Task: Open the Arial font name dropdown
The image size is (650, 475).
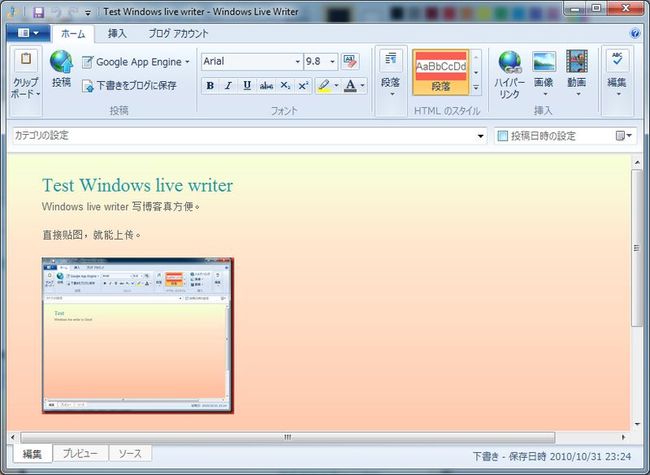Action: pyautogui.click(x=297, y=62)
